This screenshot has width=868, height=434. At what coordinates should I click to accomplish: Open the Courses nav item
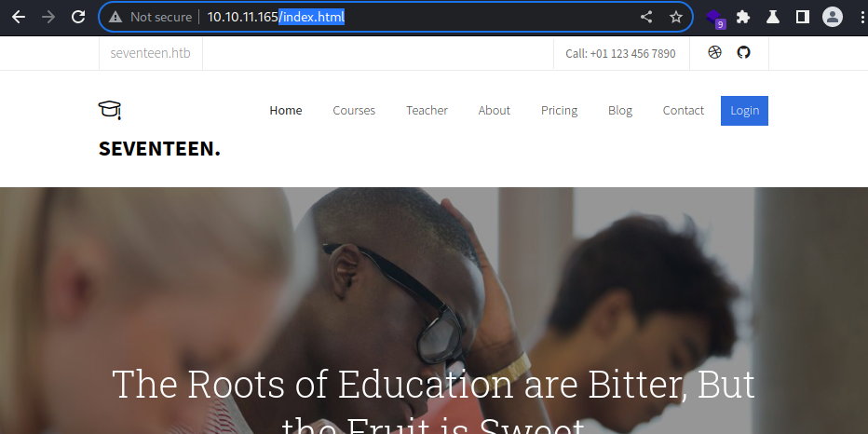tap(354, 111)
